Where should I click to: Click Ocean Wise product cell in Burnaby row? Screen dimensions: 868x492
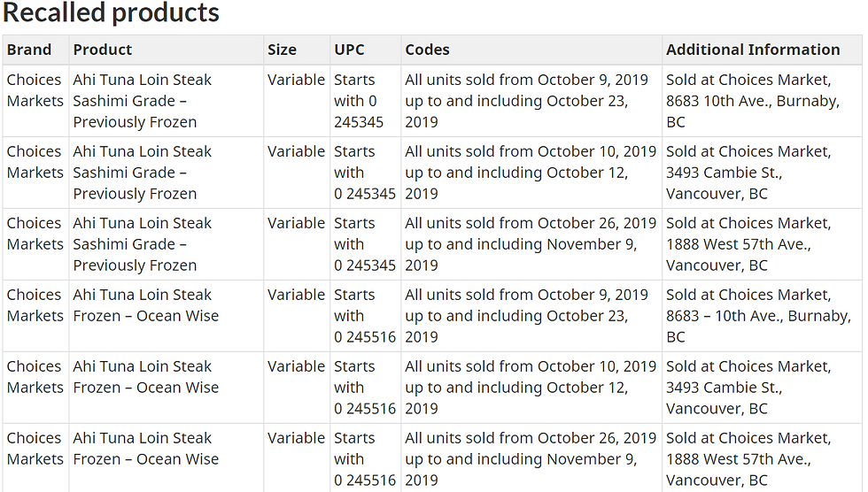[x=145, y=305]
